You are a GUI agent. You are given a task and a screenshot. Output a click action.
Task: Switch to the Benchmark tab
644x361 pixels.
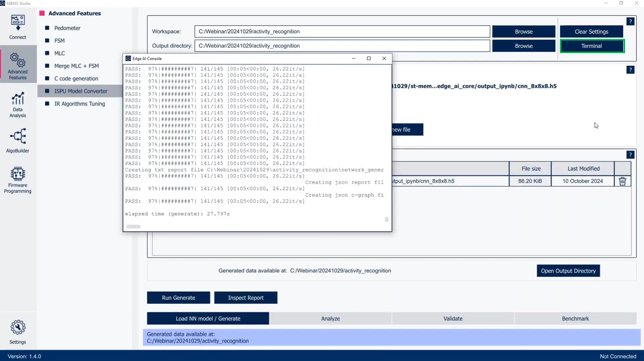575,318
